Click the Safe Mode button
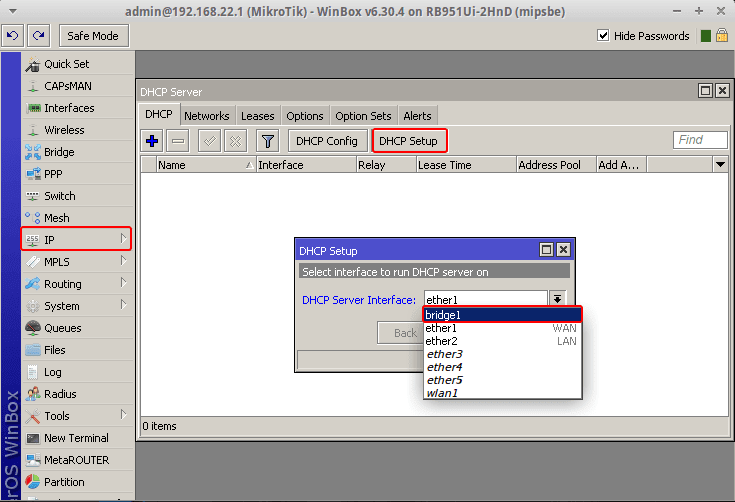Screen dimensions: 735x502 tap(93, 36)
